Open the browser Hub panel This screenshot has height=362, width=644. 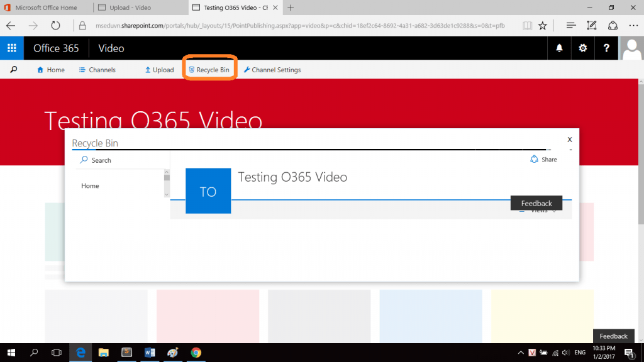click(571, 25)
